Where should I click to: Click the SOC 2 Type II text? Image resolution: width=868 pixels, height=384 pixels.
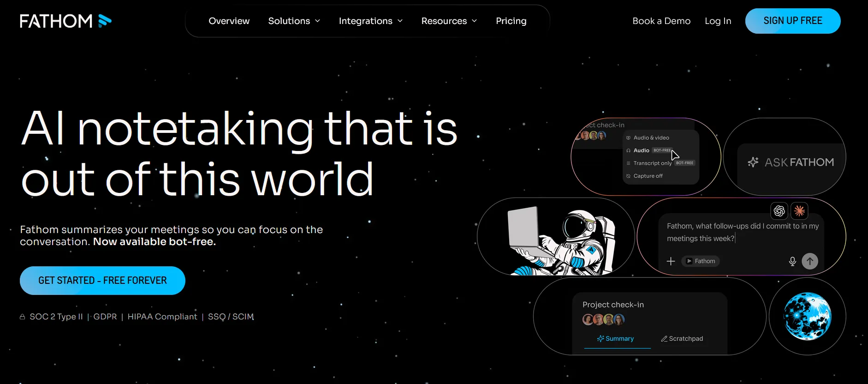coord(56,317)
